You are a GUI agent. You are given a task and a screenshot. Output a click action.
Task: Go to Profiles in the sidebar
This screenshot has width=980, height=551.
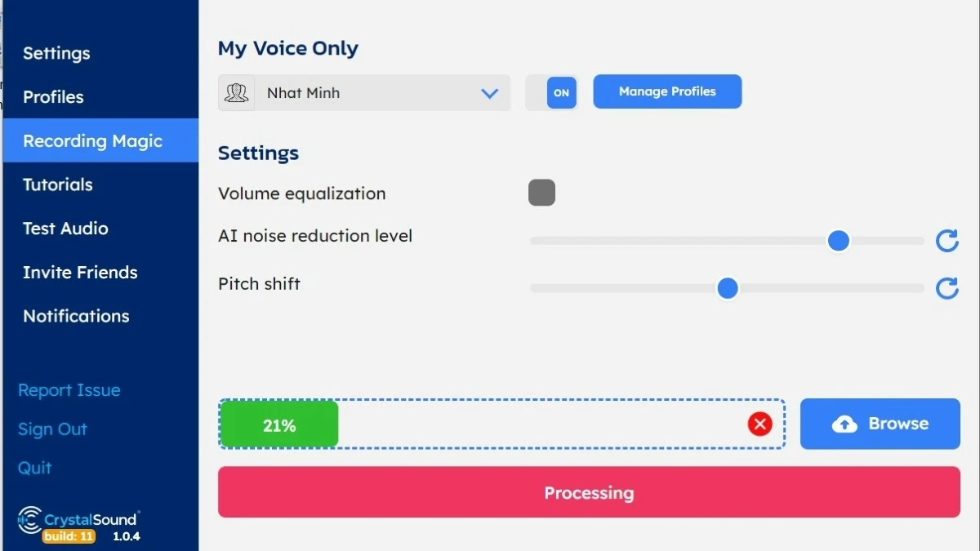(x=53, y=96)
